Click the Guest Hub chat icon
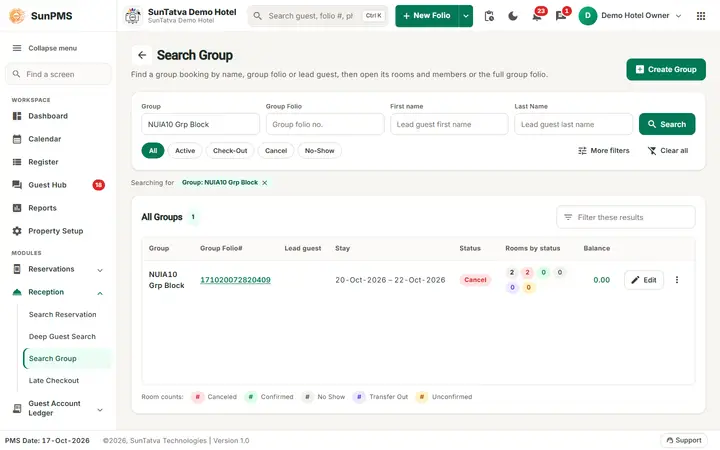 click(x=17, y=185)
